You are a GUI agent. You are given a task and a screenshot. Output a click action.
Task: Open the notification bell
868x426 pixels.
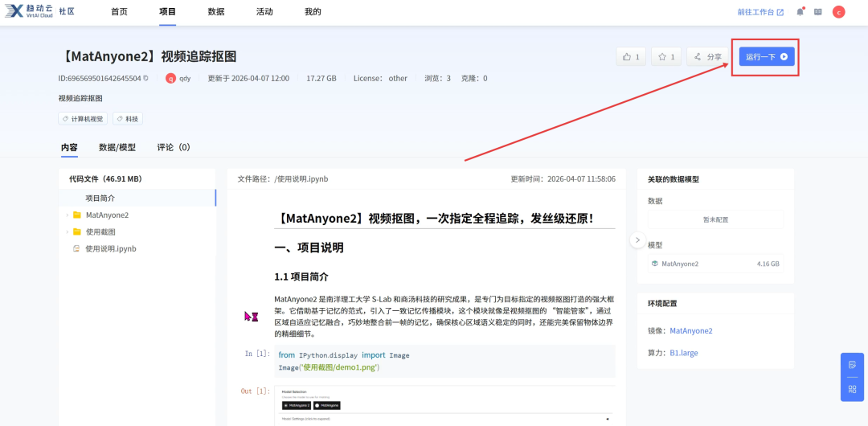click(800, 11)
